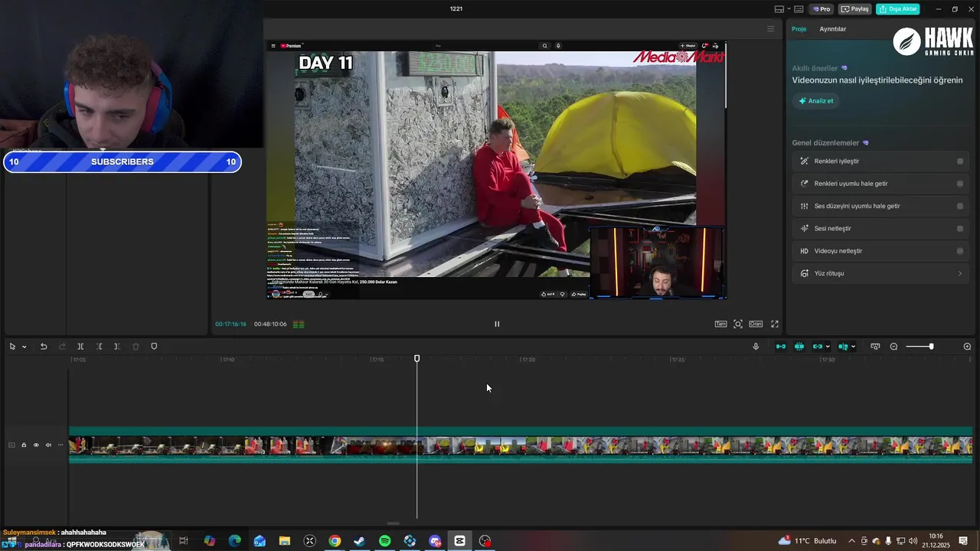Image resolution: width=980 pixels, height=551 pixels.
Task: Click the redo arrow icon
Action: pos(62,347)
